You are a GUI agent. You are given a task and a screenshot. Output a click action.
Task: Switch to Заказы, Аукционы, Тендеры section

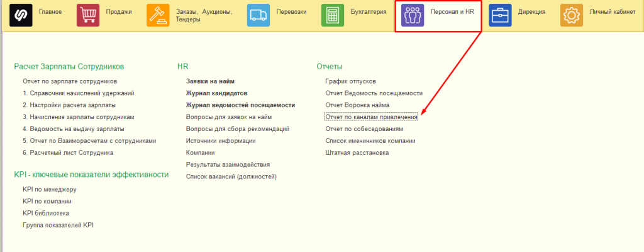click(x=204, y=16)
